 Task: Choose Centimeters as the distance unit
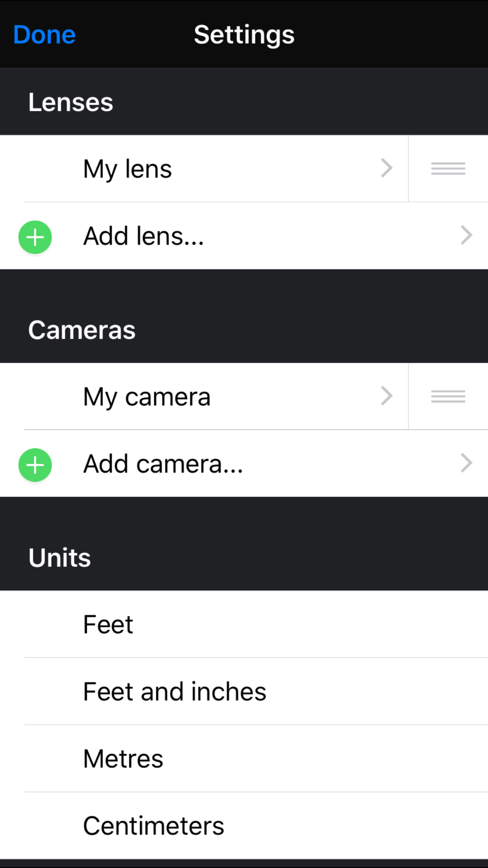tap(244, 826)
